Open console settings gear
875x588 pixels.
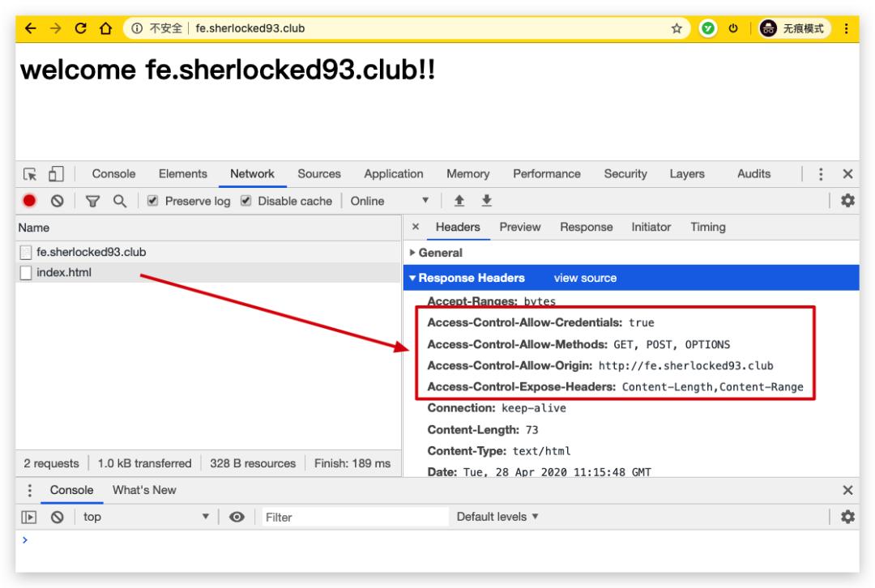pos(847,518)
